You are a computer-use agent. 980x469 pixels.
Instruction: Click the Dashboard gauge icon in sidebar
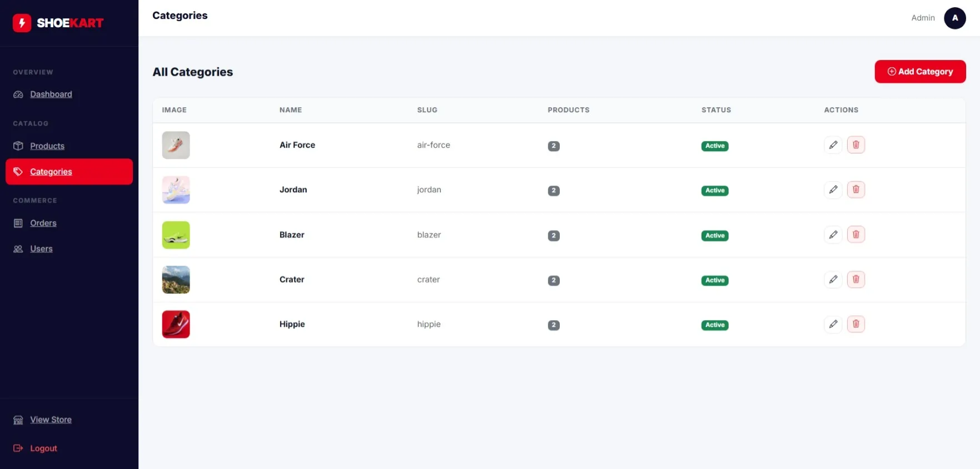(x=18, y=94)
